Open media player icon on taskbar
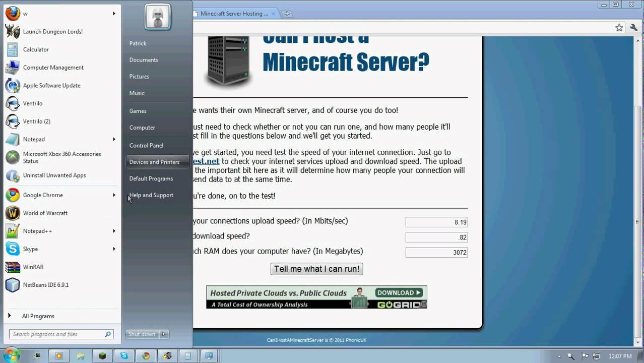The image size is (644, 363). tap(58, 356)
